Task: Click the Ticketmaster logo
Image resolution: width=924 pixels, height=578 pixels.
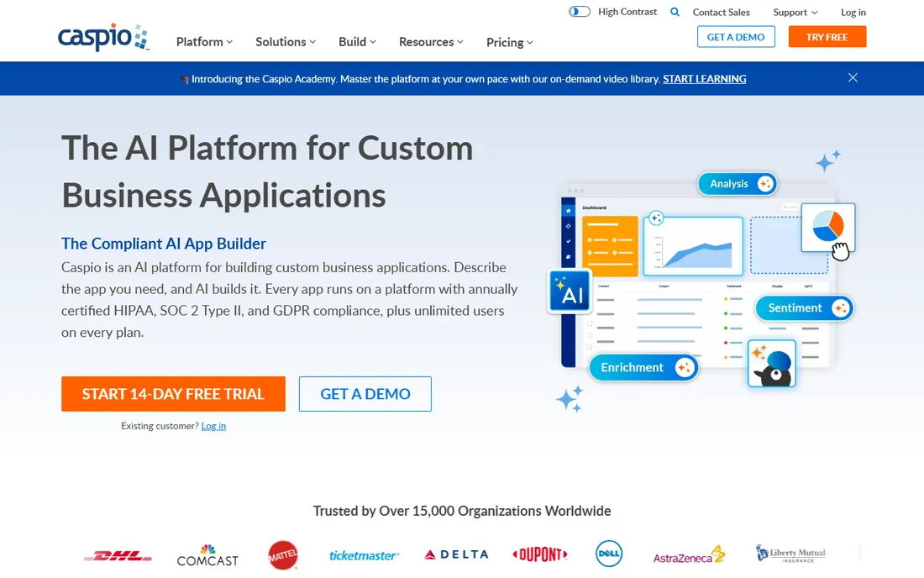Action: click(364, 555)
